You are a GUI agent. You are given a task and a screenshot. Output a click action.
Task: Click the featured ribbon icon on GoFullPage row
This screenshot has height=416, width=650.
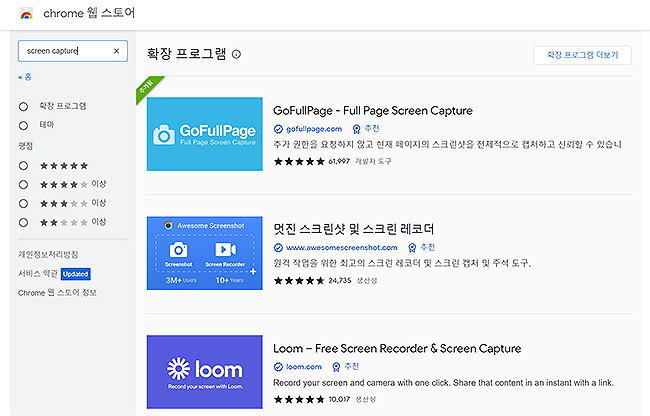[x=357, y=129]
